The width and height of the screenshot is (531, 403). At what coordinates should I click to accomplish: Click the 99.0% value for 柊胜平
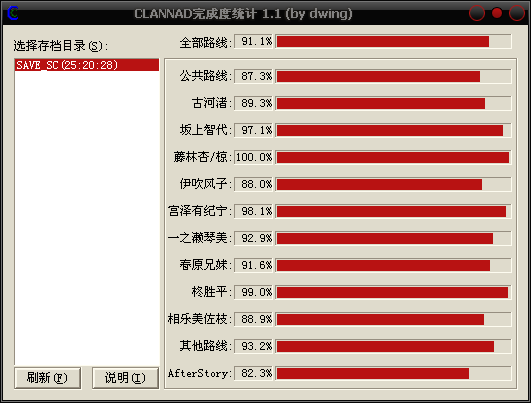pyautogui.click(x=254, y=292)
